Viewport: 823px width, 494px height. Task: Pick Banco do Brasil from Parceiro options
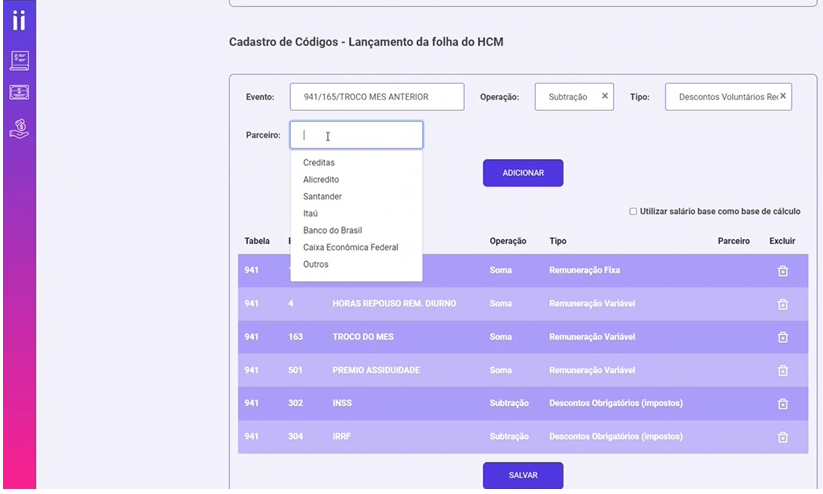click(x=332, y=230)
